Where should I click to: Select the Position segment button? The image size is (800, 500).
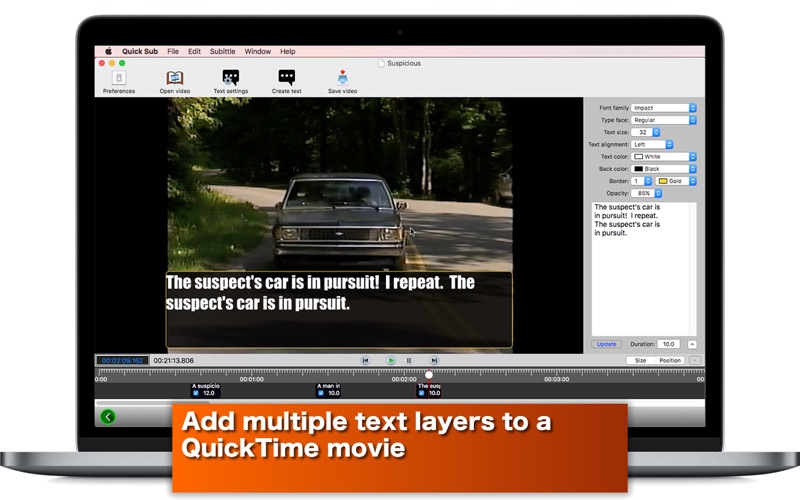point(670,360)
